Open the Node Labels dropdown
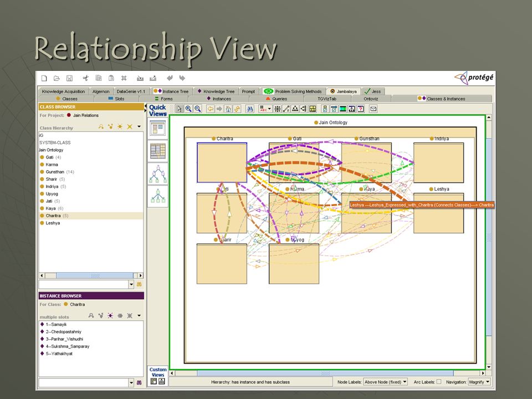This screenshot has height=399, width=532. pos(385,382)
